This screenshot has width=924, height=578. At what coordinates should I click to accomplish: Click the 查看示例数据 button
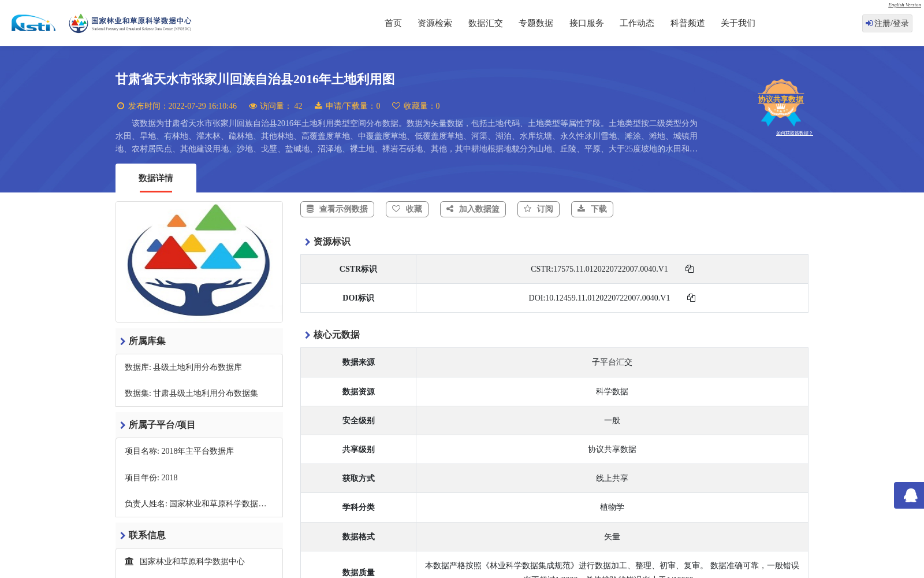click(337, 209)
